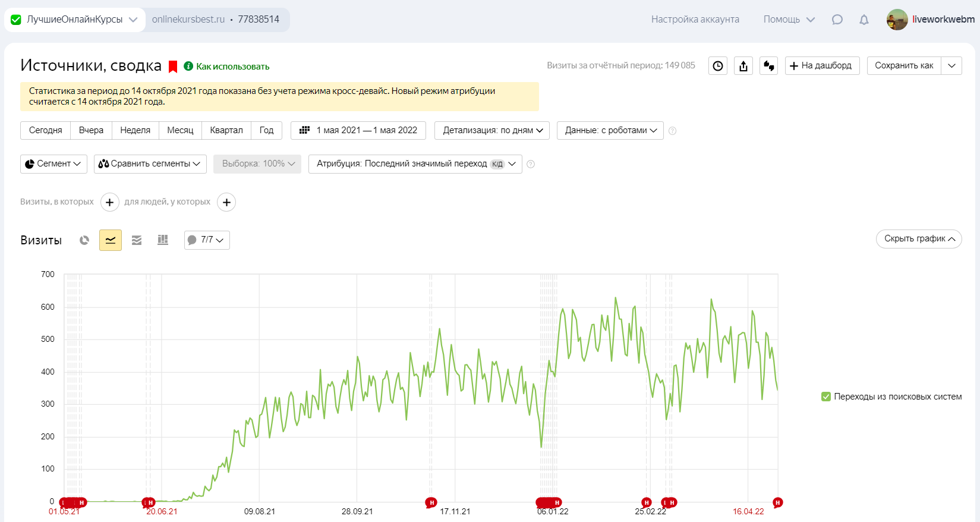
Task: Open the date range 1 мая 2021 picker
Action: (358, 130)
